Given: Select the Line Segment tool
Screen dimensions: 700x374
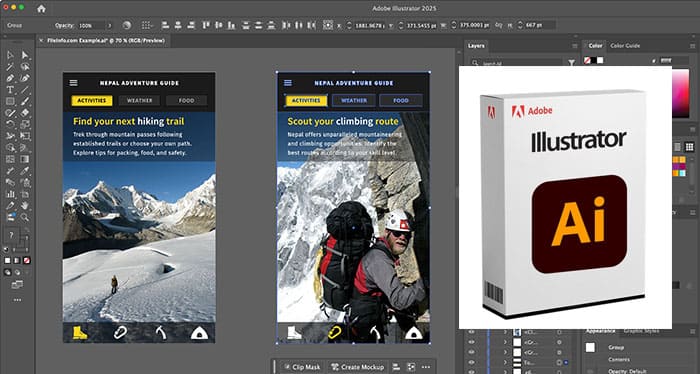Looking at the screenshot, I should click(x=25, y=90).
